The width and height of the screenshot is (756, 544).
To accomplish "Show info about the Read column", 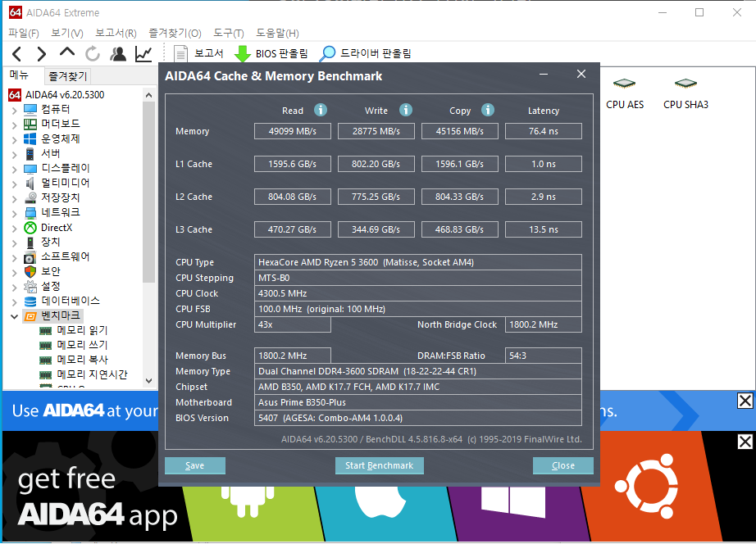I will (x=321, y=110).
